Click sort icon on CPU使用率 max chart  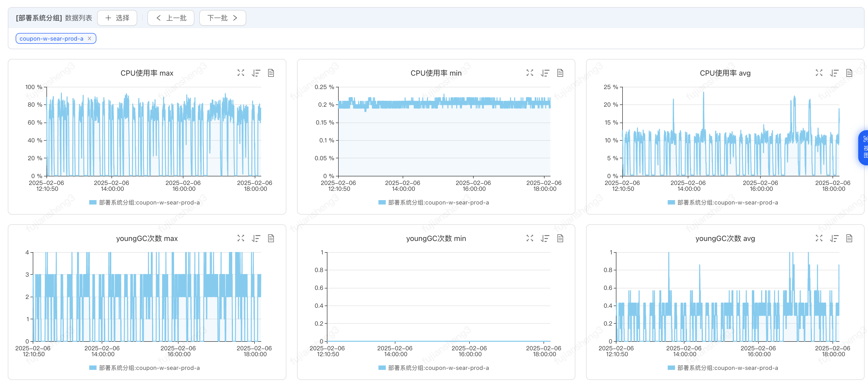pyautogui.click(x=256, y=73)
